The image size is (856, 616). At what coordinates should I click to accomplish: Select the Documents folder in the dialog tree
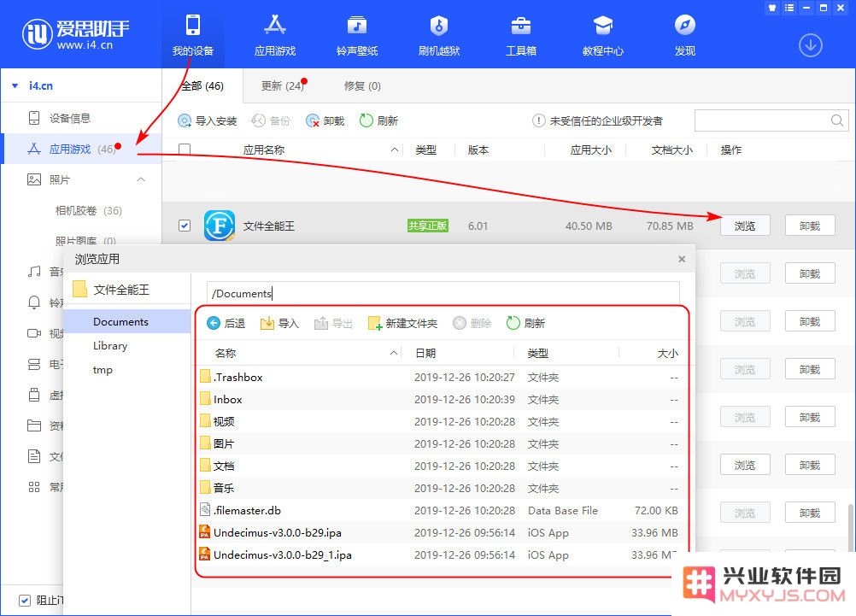point(126,321)
